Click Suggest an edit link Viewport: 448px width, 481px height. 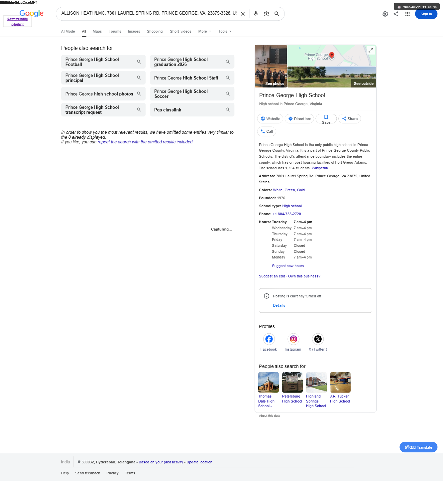[272, 276]
